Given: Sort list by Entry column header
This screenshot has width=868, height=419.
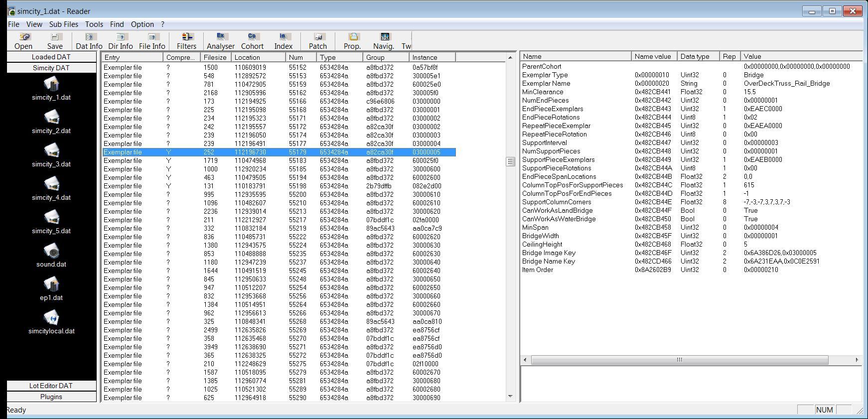Looking at the screenshot, I should pos(132,57).
